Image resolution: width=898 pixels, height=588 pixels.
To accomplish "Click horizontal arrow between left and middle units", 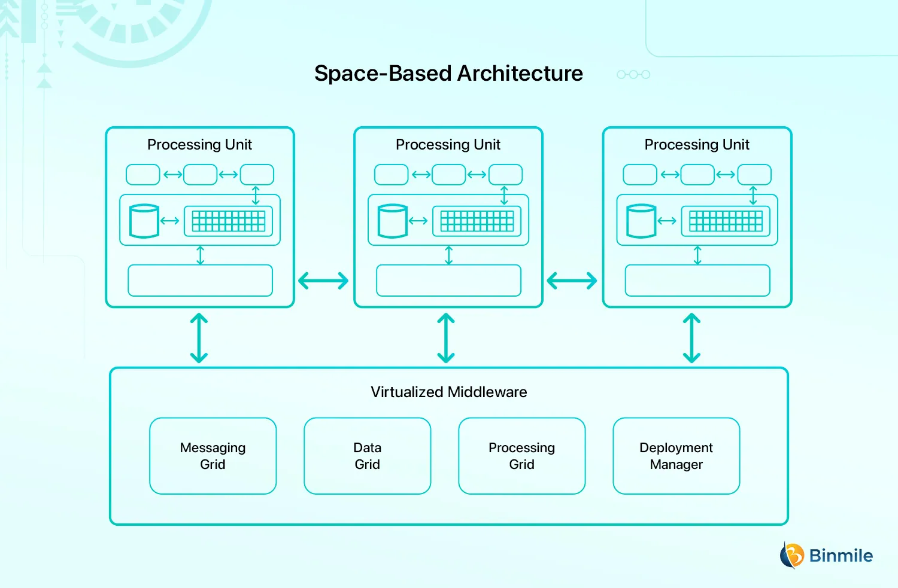I will [323, 281].
